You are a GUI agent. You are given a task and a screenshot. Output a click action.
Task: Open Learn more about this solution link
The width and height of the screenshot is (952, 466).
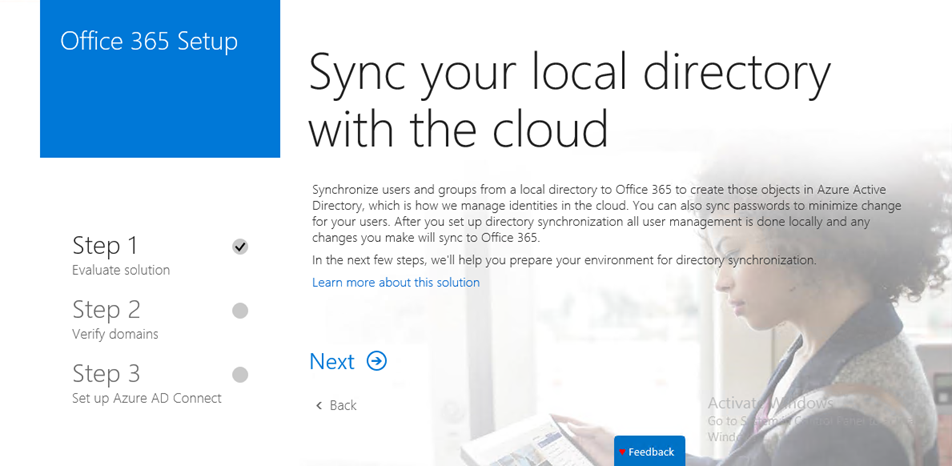(396, 283)
